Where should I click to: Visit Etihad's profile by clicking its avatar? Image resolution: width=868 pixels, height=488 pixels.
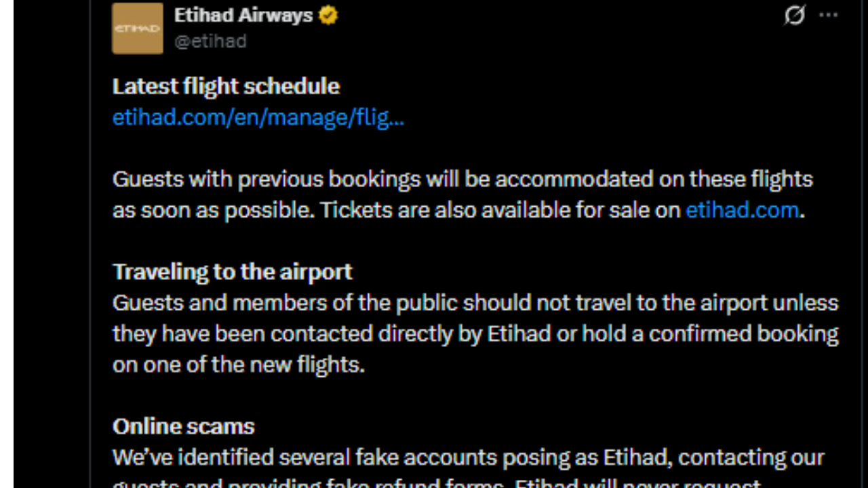(137, 28)
